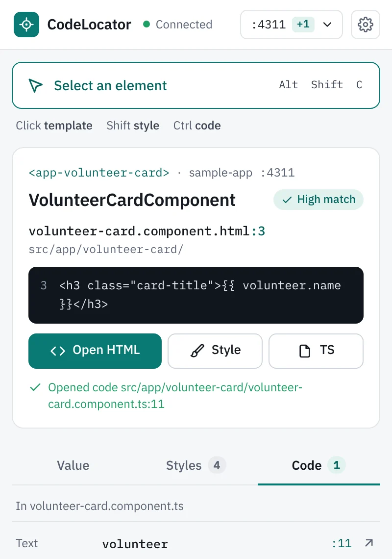Image resolution: width=392 pixels, height=559 pixels.
Task: Click the 'Click template' hint
Action: (54, 126)
